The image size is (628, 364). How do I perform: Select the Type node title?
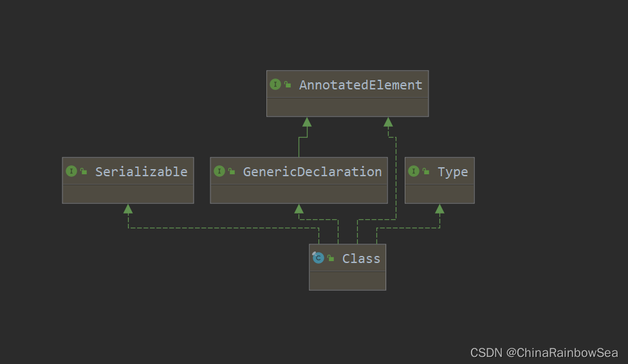coord(452,172)
